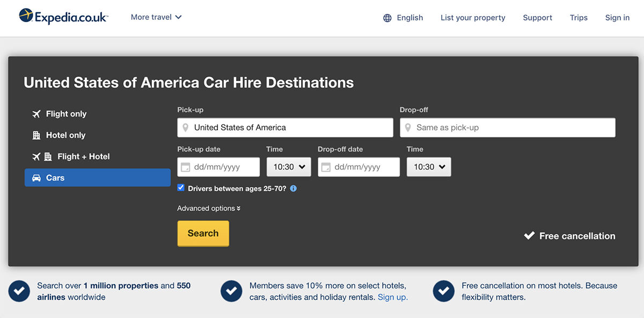Open the Sign up link for member savings
The height and width of the screenshot is (318, 644).
392,297
